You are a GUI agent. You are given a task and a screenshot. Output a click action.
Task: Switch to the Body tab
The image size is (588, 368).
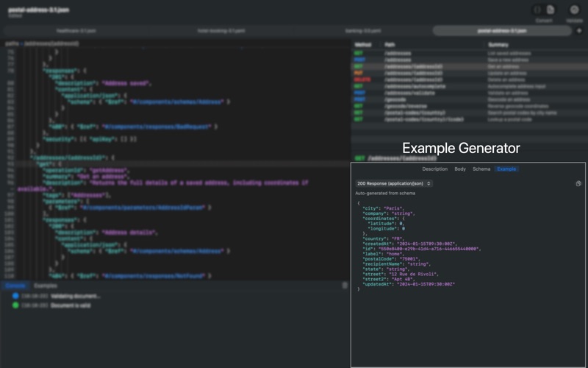coord(460,169)
